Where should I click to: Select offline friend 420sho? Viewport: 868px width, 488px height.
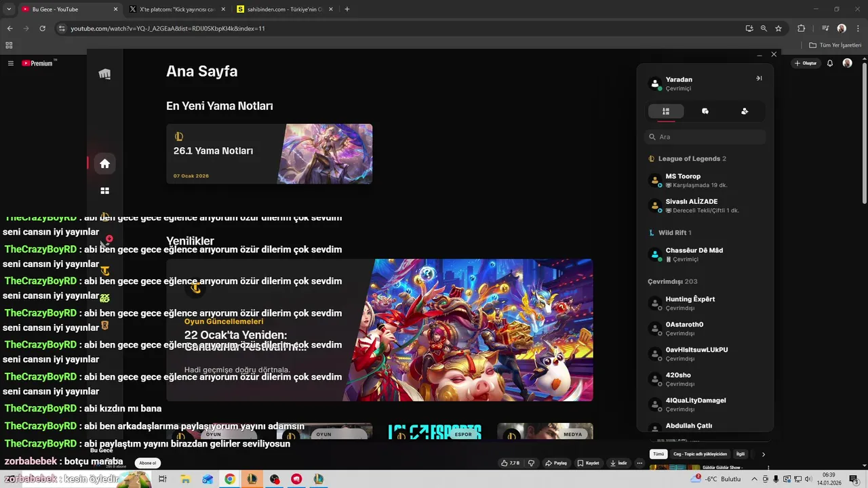(x=705, y=379)
